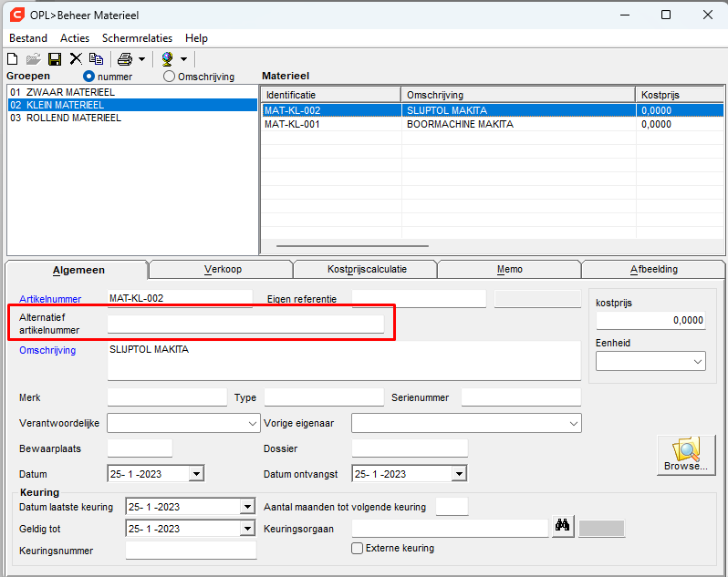This screenshot has height=577, width=728.
Task: Open the Datum ontvangst date picker arrow
Action: (459, 474)
